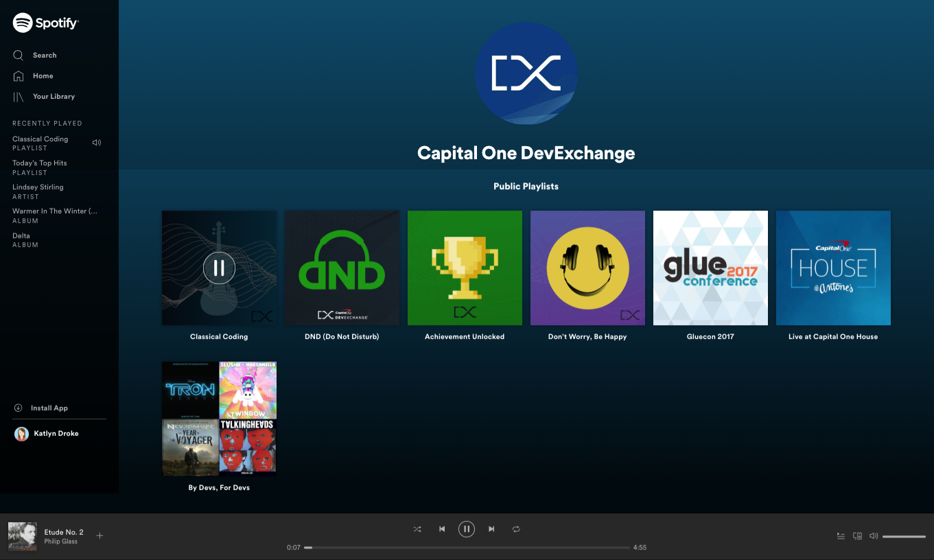The image size is (934, 560).
Task: Open Achievement Unlocked trophy cover
Action: [465, 268]
